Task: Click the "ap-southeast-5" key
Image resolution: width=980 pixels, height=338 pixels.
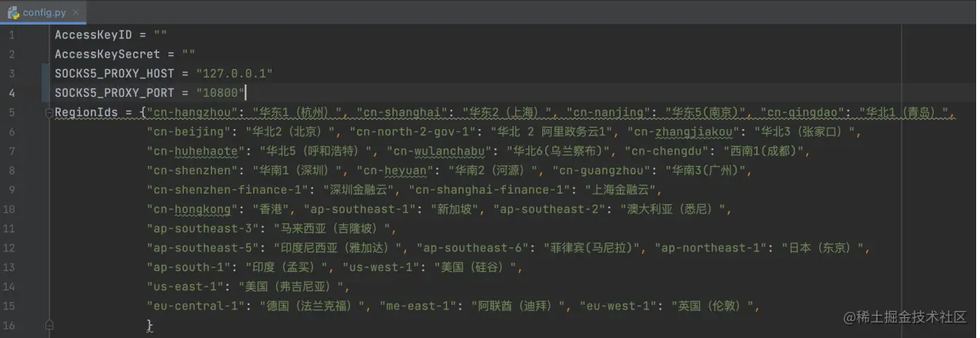Action: click(203, 247)
